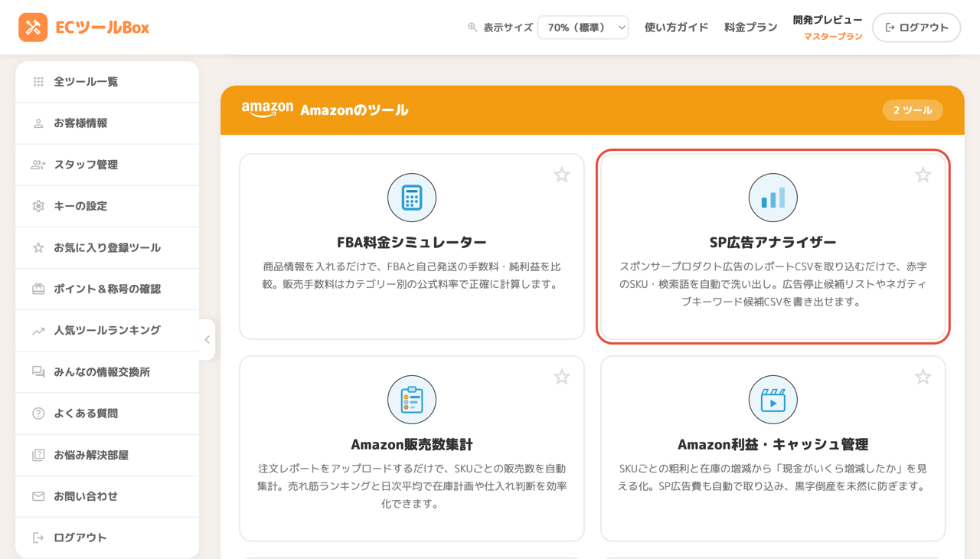Click the ECツールBox brand name text
Screen dimensions: 980x559
click(102, 28)
